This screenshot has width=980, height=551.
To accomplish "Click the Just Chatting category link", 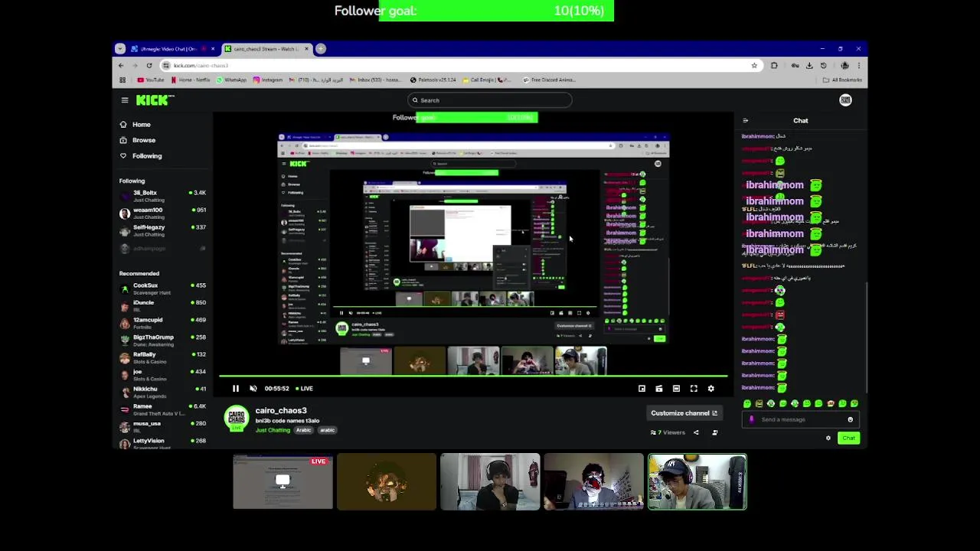I will (273, 430).
